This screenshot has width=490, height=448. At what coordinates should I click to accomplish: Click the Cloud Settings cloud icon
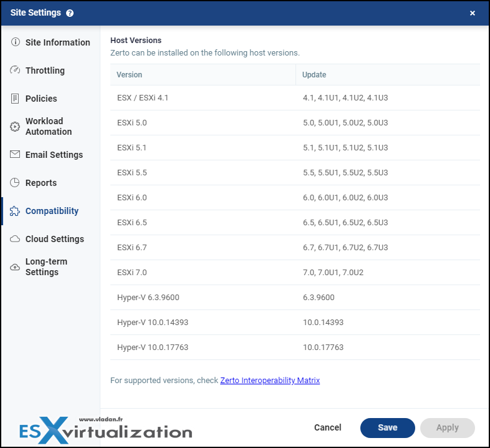click(15, 239)
